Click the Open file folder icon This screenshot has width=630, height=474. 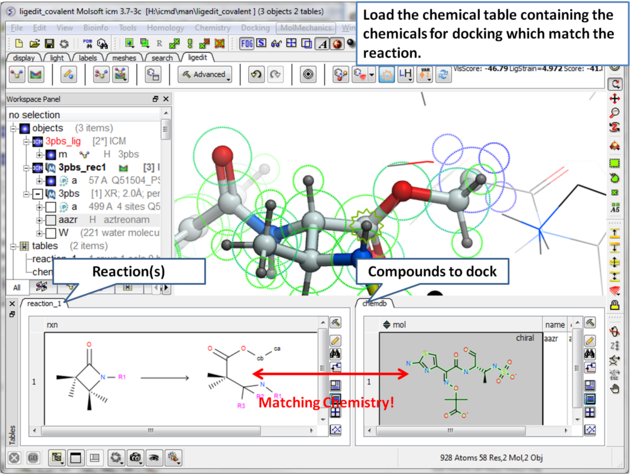pos(35,44)
